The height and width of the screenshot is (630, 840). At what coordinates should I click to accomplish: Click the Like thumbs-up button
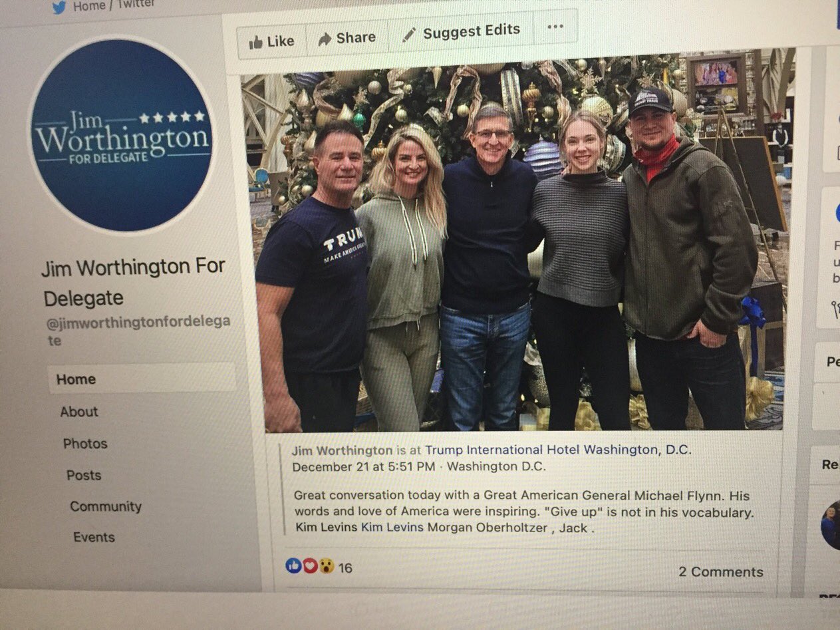(271, 41)
